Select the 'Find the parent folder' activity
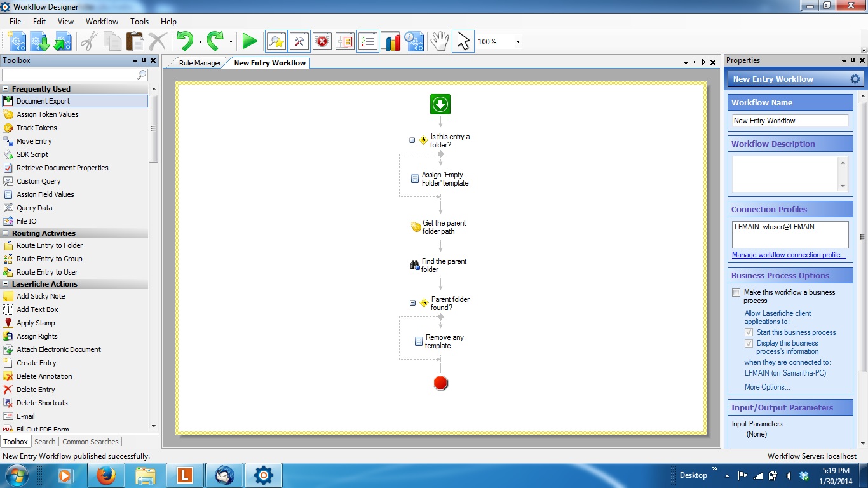This screenshot has height=488, width=868. pyautogui.click(x=439, y=265)
